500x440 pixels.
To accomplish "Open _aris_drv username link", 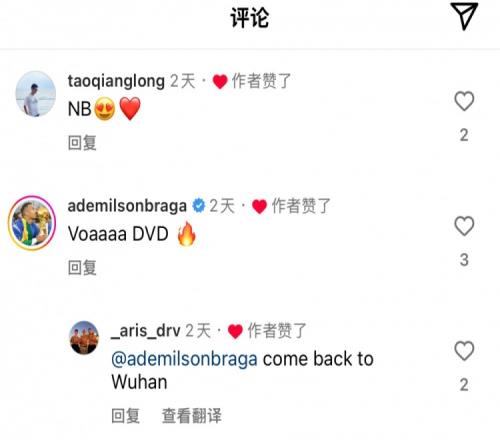I will 146,331.
